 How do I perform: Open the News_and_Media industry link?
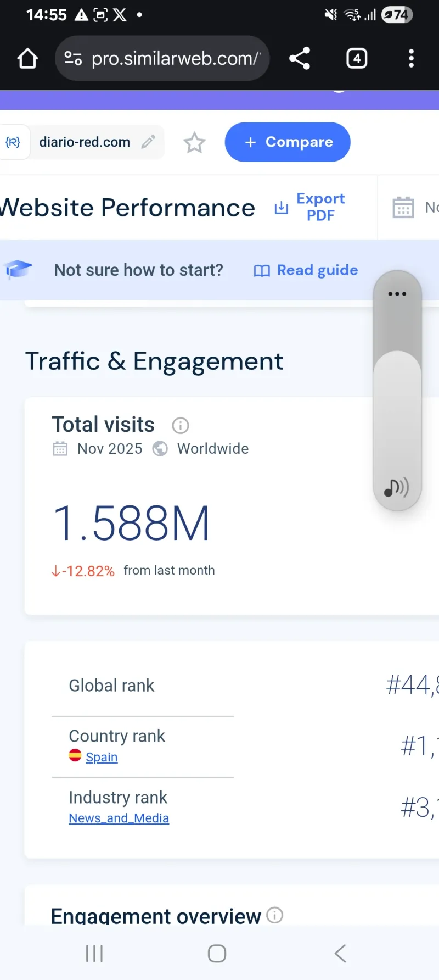[x=119, y=818]
